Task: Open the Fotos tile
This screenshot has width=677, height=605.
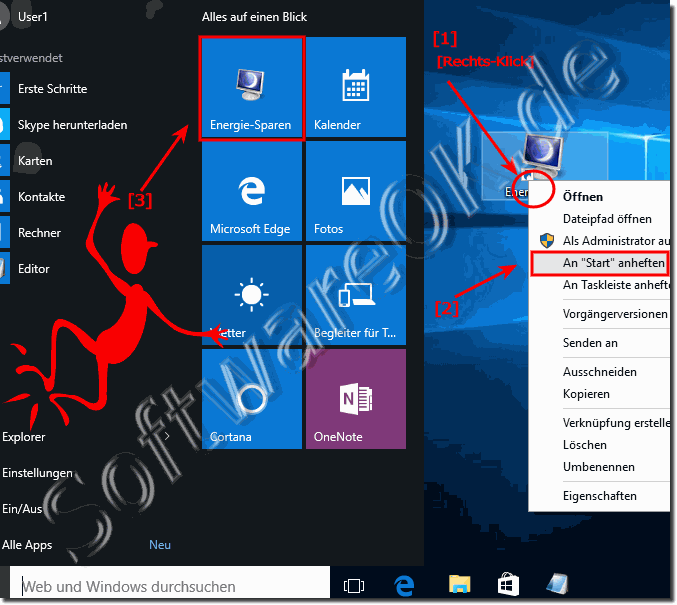Action: coord(356,191)
